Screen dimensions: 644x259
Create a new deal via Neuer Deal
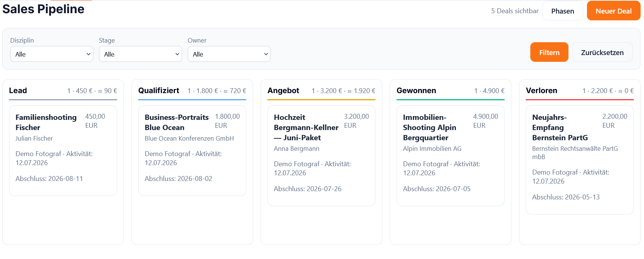point(613,11)
